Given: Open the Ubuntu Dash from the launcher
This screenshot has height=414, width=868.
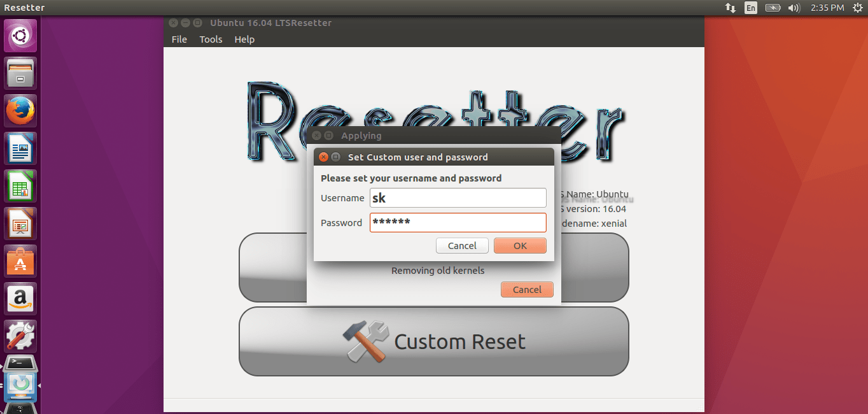Looking at the screenshot, I should [21, 36].
